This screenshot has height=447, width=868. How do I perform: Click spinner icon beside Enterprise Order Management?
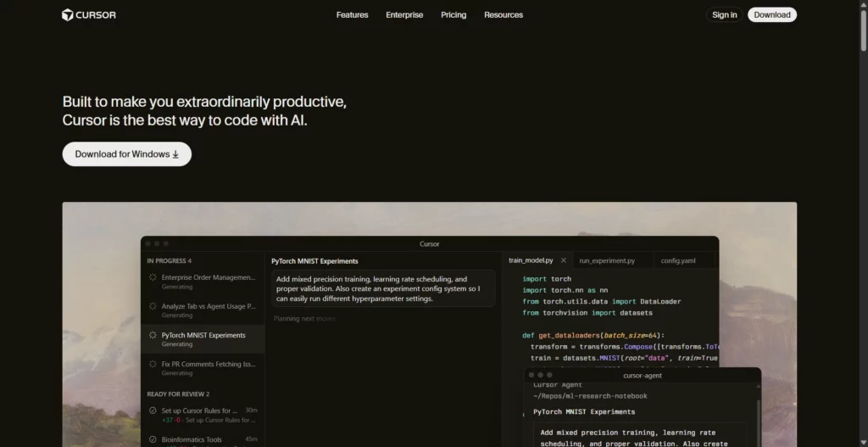coord(153,277)
